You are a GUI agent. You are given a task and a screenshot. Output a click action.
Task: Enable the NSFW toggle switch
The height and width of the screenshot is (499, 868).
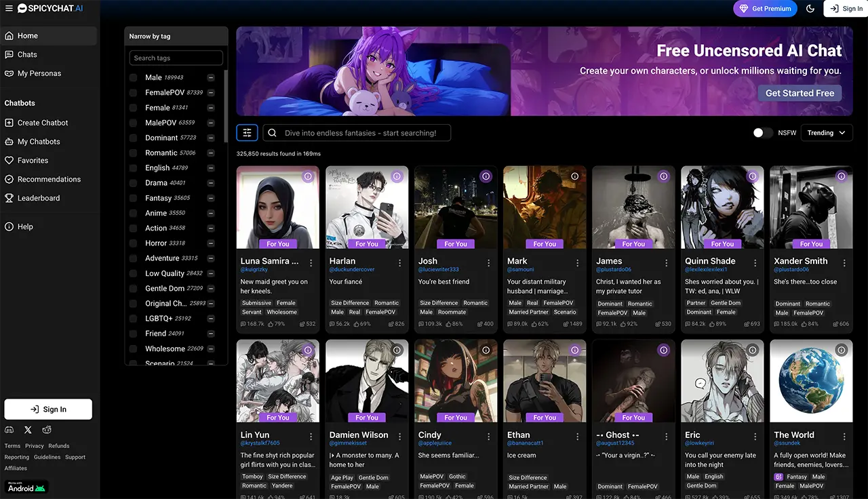point(762,133)
